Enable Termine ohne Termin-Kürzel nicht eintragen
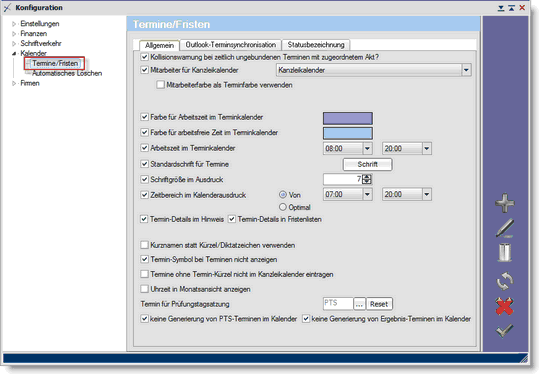This screenshot has height=376, width=541. pos(144,274)
